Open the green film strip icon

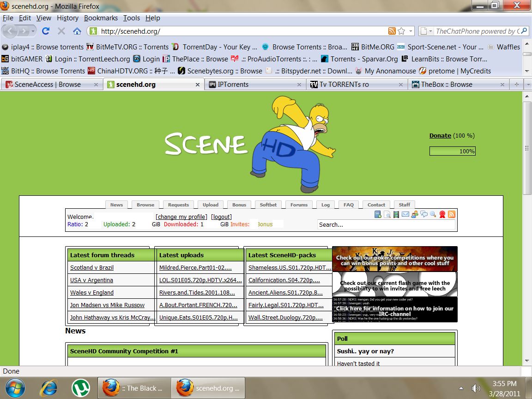click(x=396, y=214)
